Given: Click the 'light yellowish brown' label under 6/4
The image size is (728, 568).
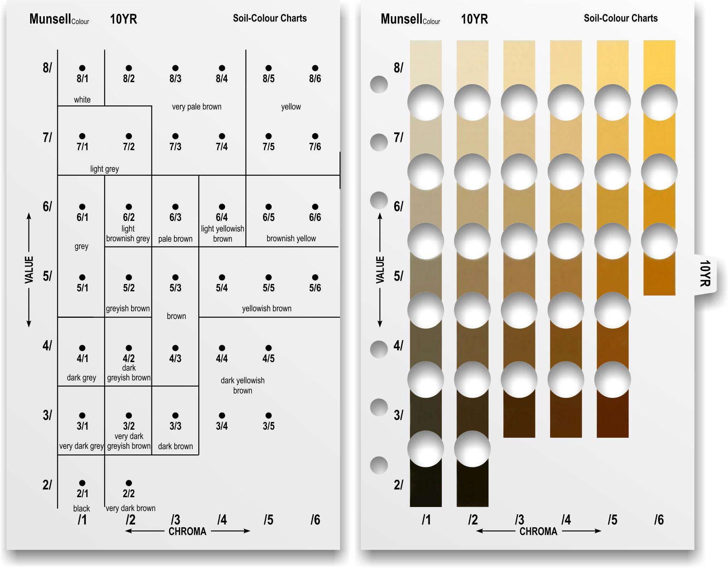Looking at the screenshot, I should [x=223, y=234].
